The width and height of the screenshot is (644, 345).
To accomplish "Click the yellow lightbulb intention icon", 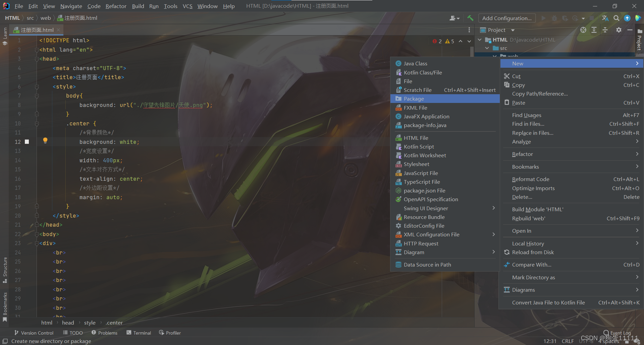I will click(x=45, y=140).
